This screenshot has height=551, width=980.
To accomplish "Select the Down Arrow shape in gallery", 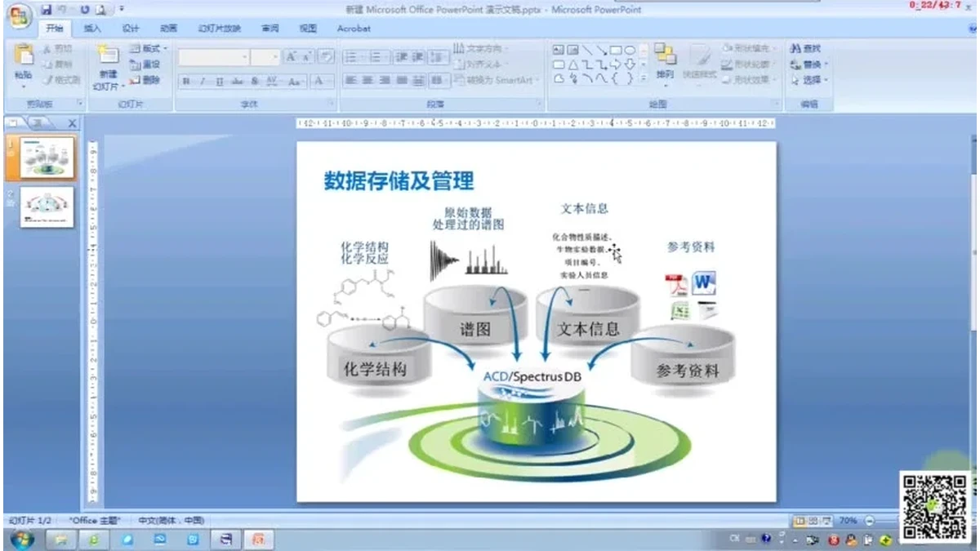I will 630,64.
